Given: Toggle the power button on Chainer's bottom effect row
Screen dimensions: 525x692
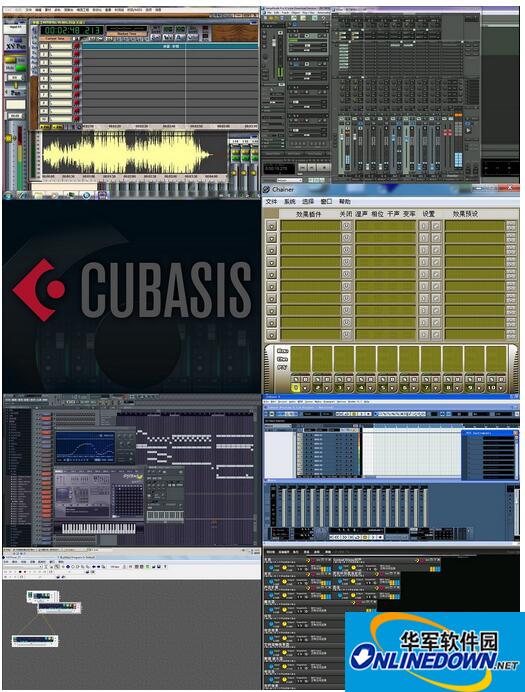Looking at the screenshot, I should 346,335.
